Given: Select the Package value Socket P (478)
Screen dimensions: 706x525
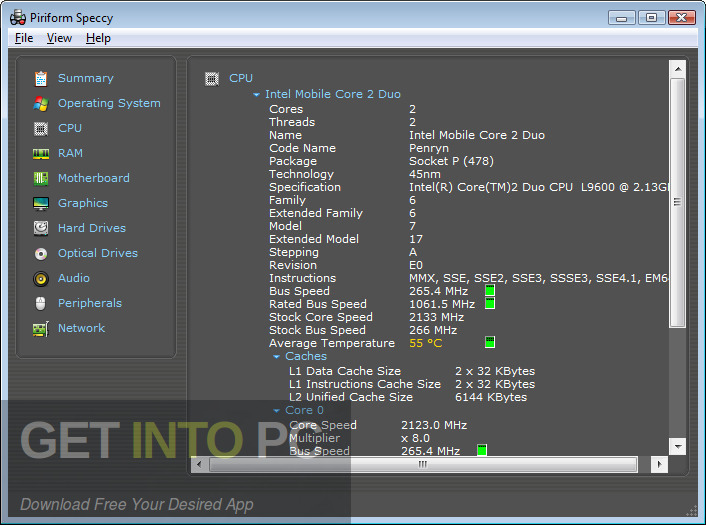Looking at the screenshot, I should (451, 161).
